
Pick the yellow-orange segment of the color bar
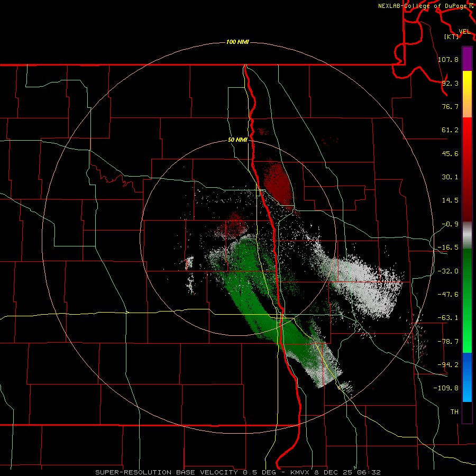(467, 94)
